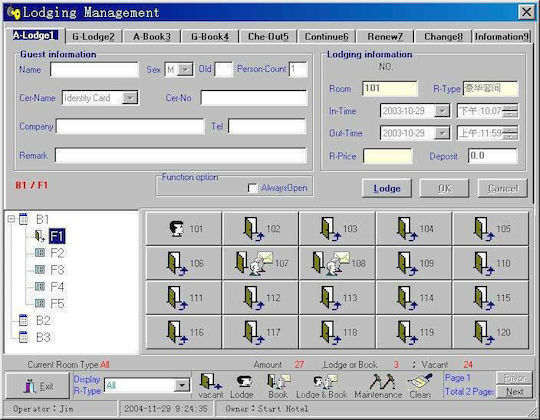Select vacant room 102
540x420 pixels.
click(260, 229)
